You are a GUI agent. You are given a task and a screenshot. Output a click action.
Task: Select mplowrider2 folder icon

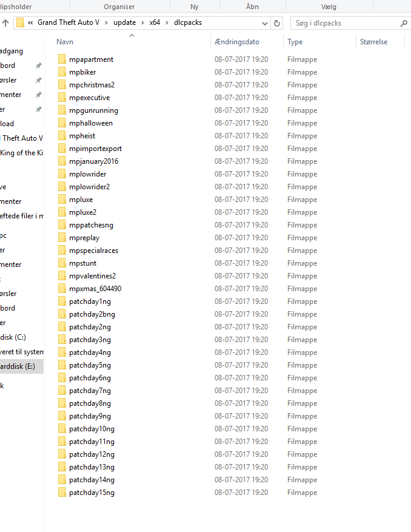(62, 187)
